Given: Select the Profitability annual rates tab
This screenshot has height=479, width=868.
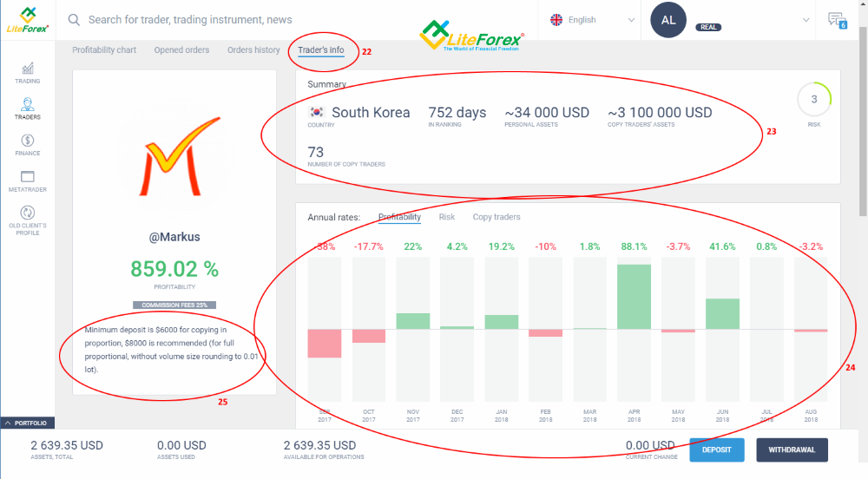Looking at the screenshot, I should tap(399, 217).
